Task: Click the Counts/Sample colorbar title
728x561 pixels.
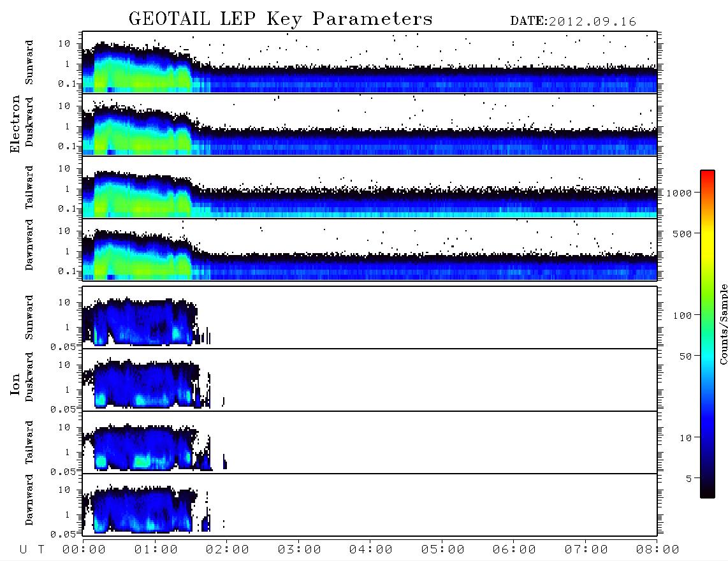Action: click(724, 324)
